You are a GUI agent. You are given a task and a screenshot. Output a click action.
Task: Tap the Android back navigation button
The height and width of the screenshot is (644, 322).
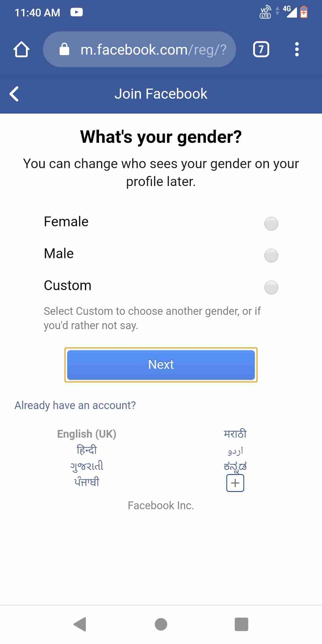80,624
